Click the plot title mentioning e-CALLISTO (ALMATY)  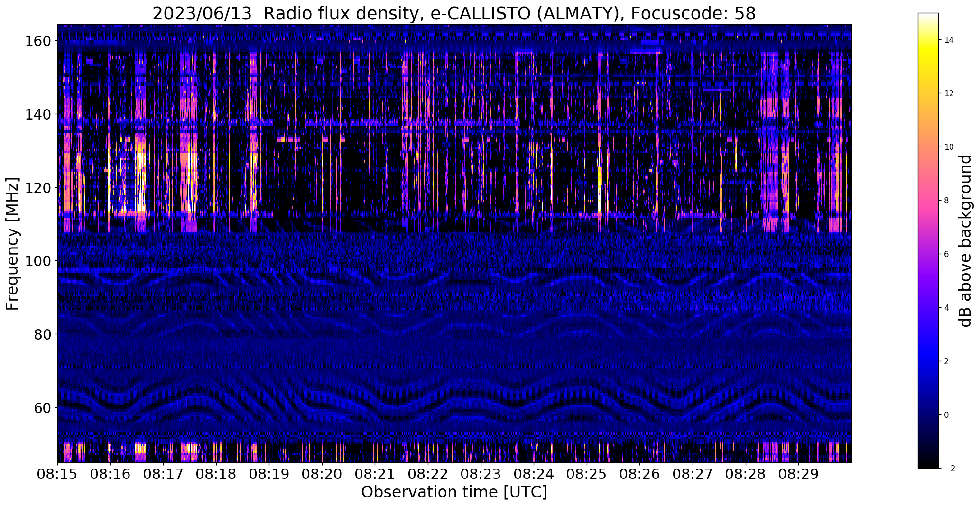point(454,13)
